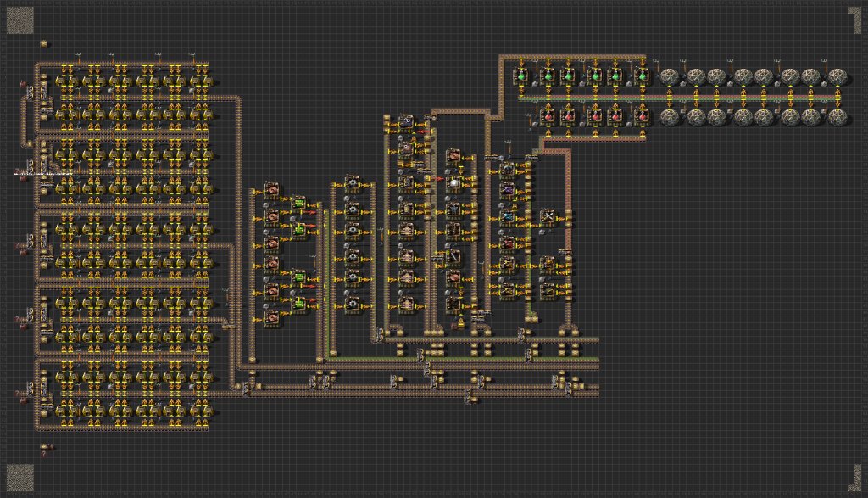Select the topmost iron gear wheel assembler

(x=353, y=184)
